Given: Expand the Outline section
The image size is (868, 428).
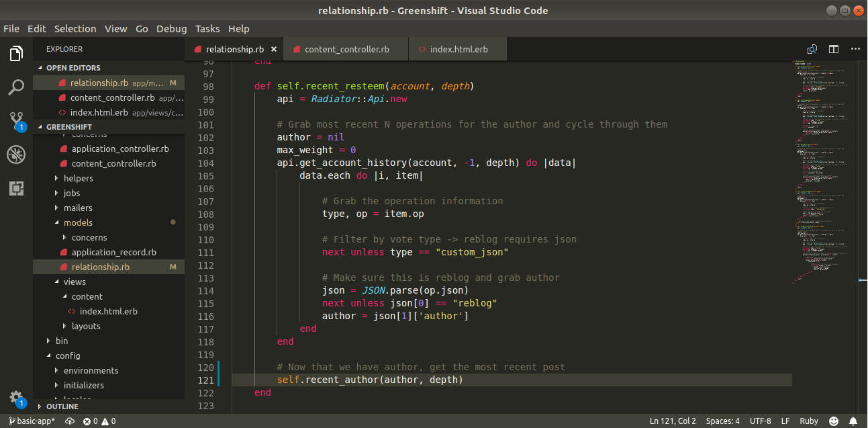Looking at the screenshot, I should tap(109, 406).
